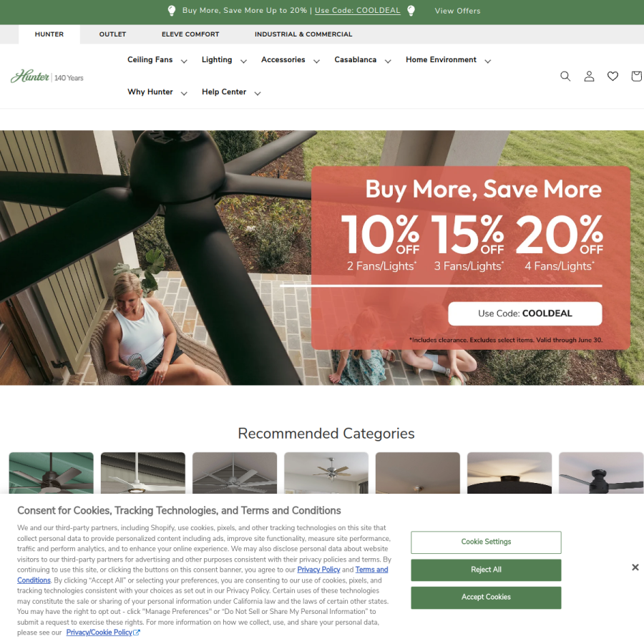
Task: Open the Privacy/Cookie Policy external link
Action: [103, 633]
